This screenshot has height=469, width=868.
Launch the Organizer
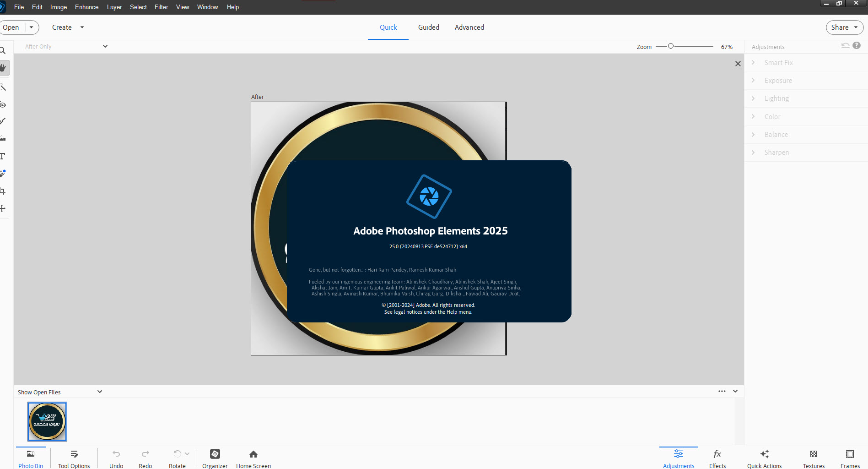pos(215,458)
